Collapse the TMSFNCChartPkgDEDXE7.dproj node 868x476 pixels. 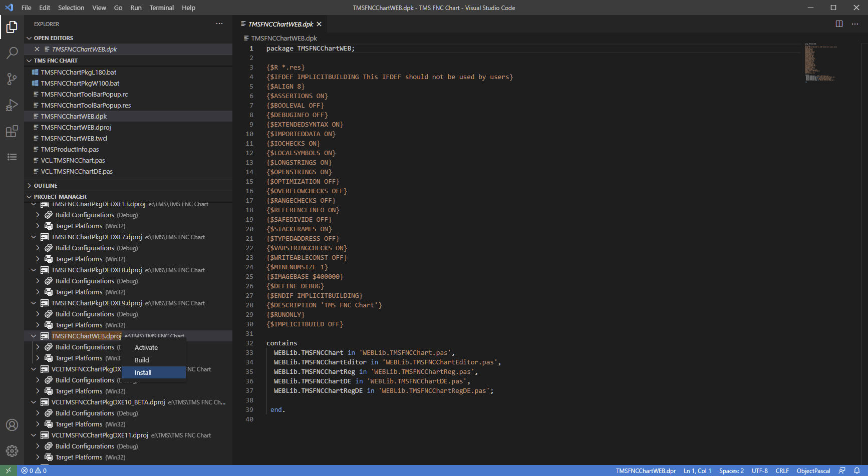click(34, 237)
